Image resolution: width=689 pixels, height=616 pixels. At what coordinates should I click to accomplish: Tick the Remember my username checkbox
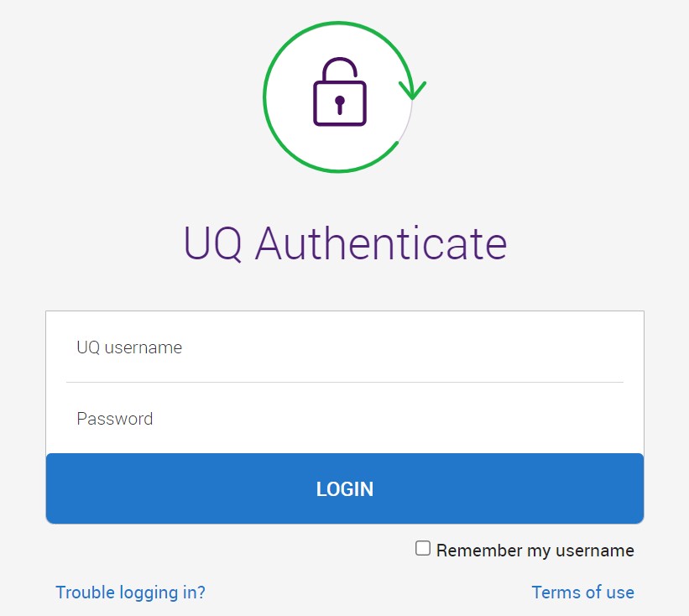click(x=424, y=549)
